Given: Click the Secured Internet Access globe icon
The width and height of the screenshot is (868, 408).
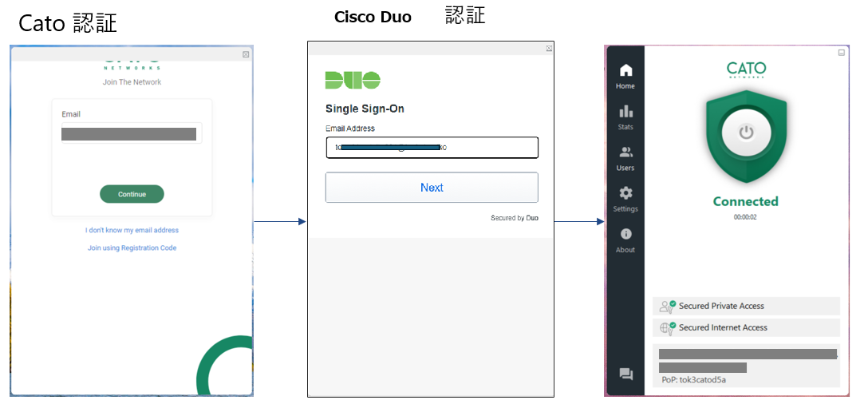Looking at the screenshot, I should 666,327.
